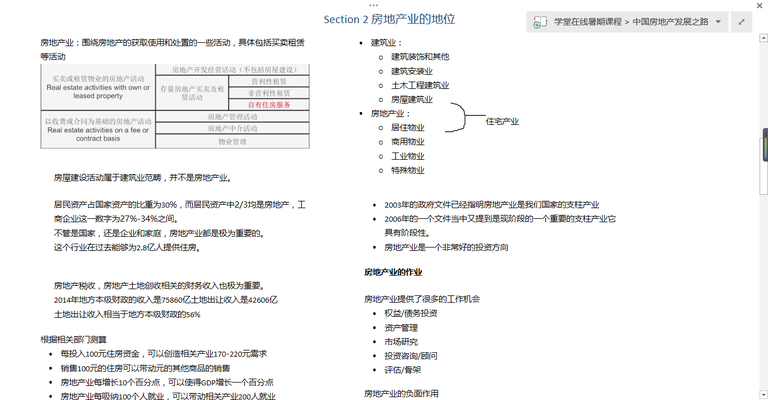Select the hand-drawn bracket ink stroke
Screen dimensions: 768x400
point(451,118)
